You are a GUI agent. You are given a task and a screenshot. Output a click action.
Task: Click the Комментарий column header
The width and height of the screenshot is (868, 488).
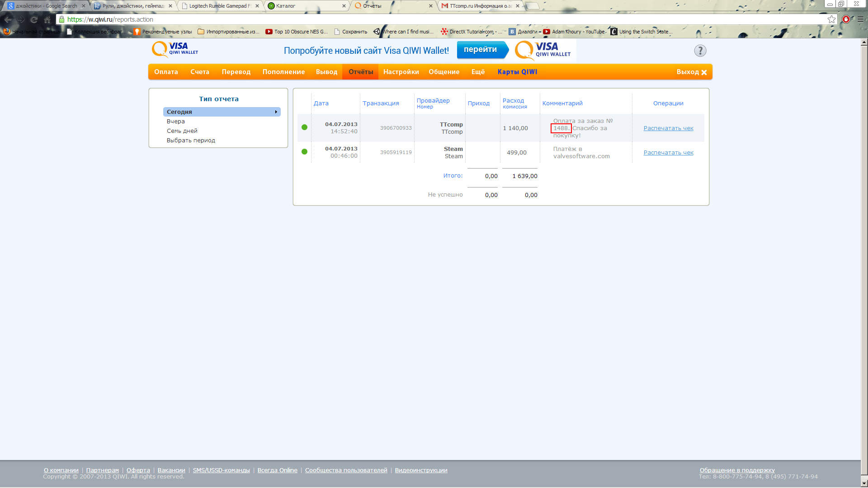pyautogui.click(x=562, y=103)
